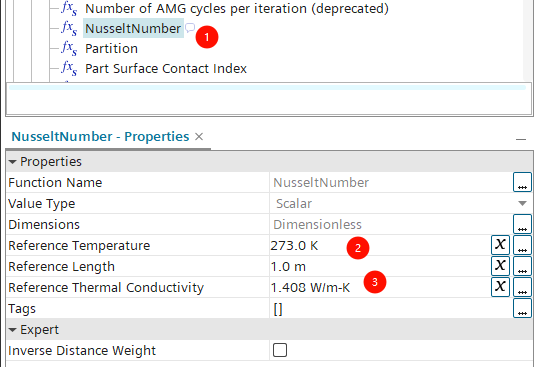Click the Reference Length property label
Image resolution: width=536 pixels, height=367 pixels.
tap(61, 267)
